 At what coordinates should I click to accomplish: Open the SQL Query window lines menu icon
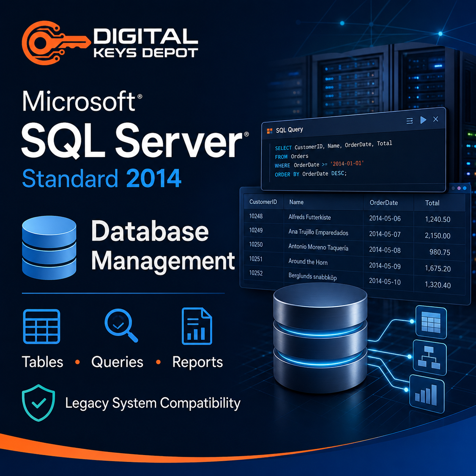(x=410, y=121)
